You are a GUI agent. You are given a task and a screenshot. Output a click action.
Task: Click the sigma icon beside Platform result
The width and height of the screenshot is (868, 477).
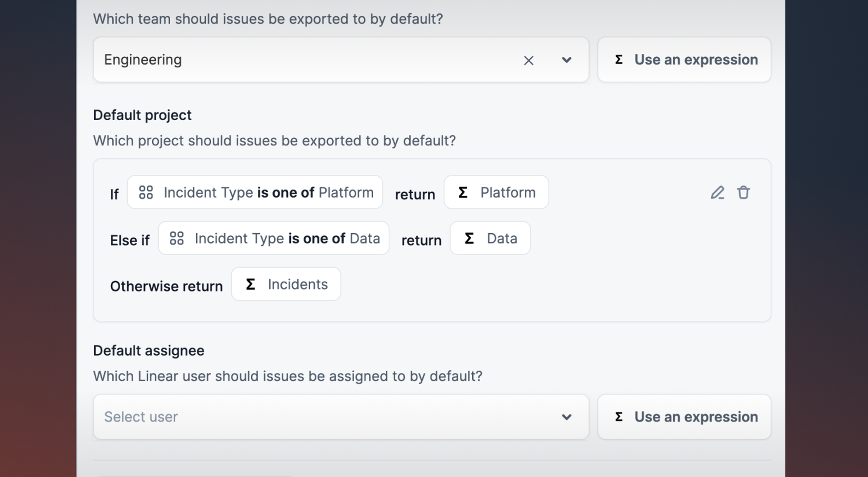tap(463, 192)
